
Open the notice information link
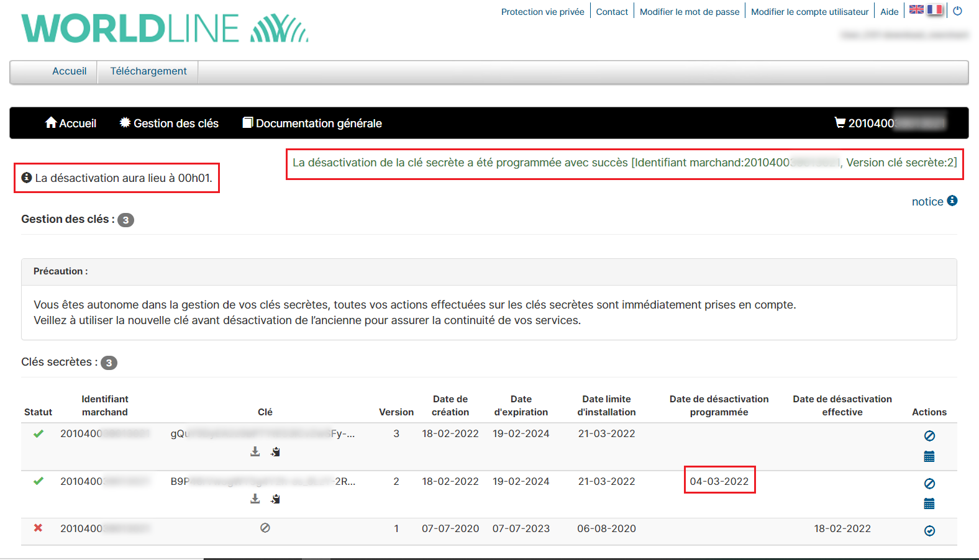tap(934, 201)
